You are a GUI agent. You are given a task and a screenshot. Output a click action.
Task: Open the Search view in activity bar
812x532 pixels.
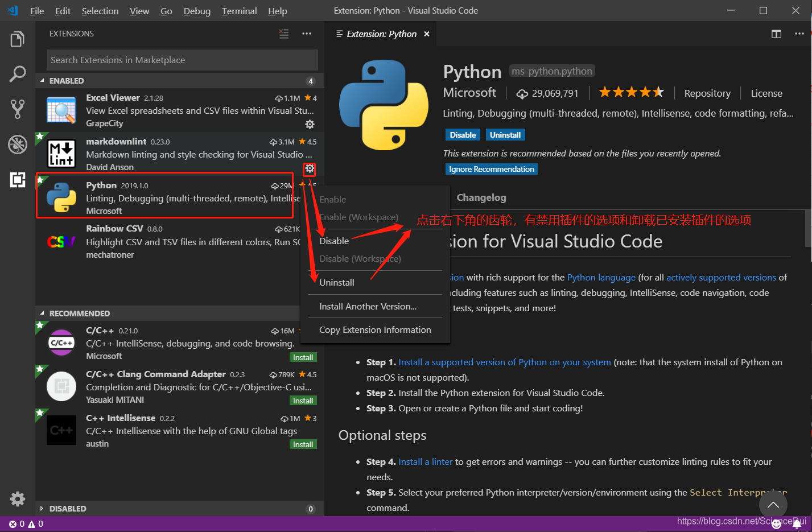click(x=18, y=73)
